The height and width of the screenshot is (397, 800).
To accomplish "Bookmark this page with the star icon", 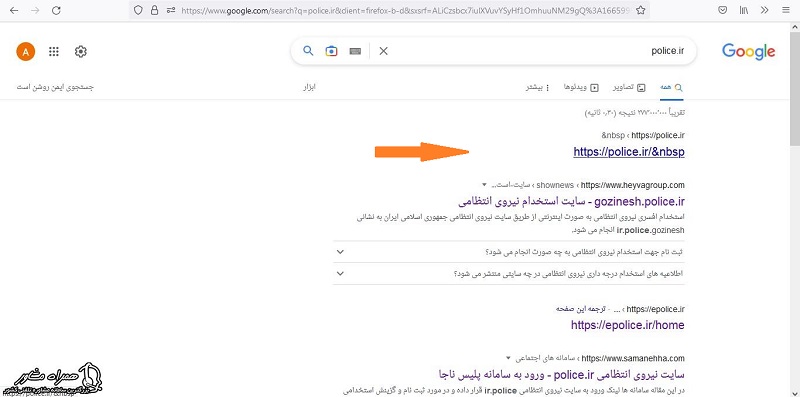I will pyautogui.click(x=640, y=10).
